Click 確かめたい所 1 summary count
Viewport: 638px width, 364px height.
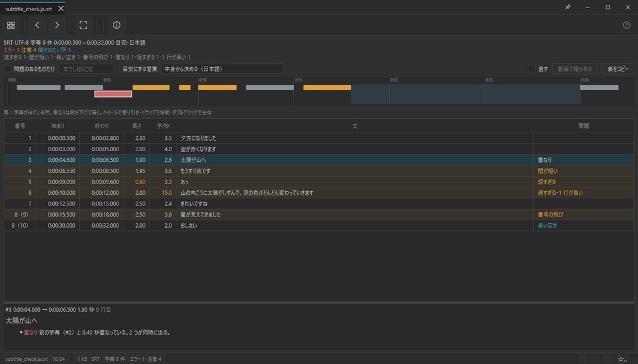54,50
